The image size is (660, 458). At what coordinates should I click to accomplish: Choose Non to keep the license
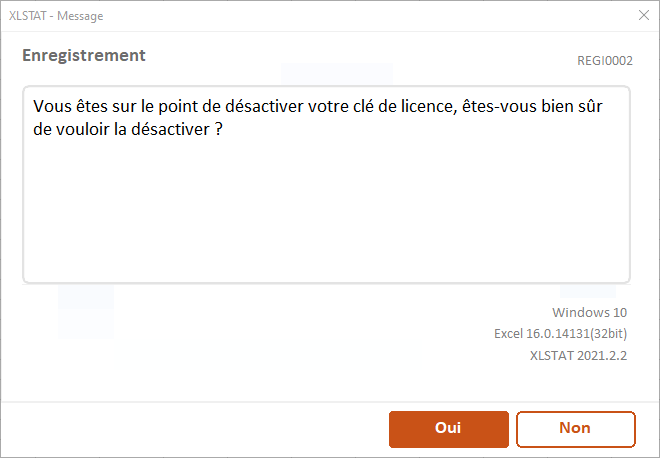[x=575, y=428]
